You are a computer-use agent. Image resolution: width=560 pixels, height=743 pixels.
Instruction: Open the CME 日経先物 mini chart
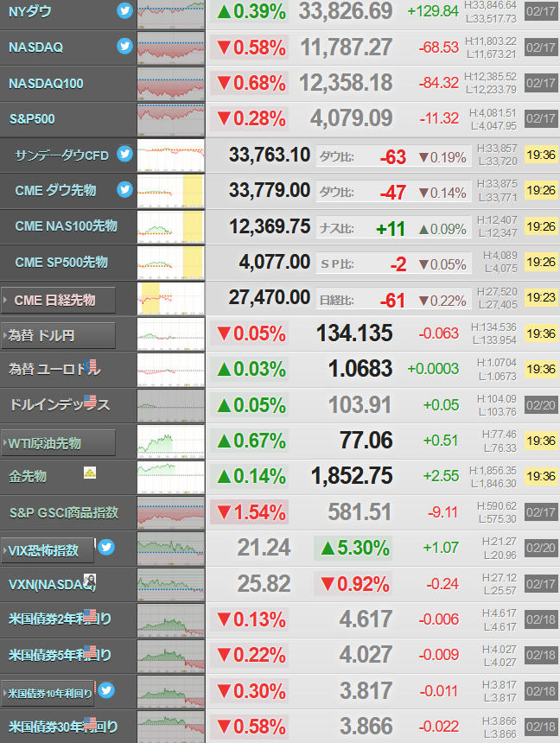click(x=171, y=299)
